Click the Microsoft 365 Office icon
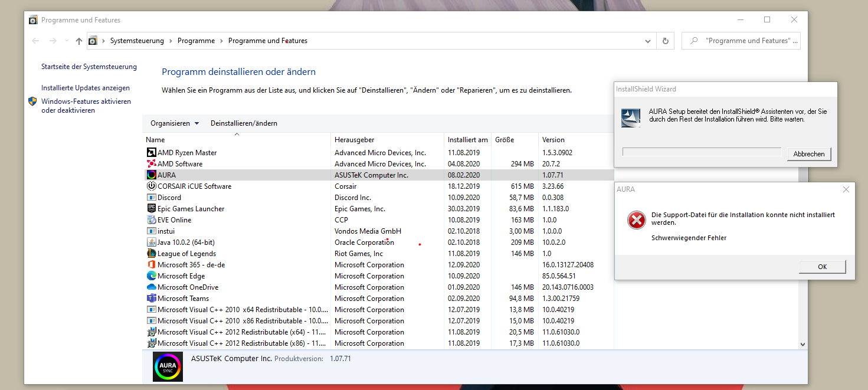Viewport: 868px width, 390px height. [x=151, y=265]
